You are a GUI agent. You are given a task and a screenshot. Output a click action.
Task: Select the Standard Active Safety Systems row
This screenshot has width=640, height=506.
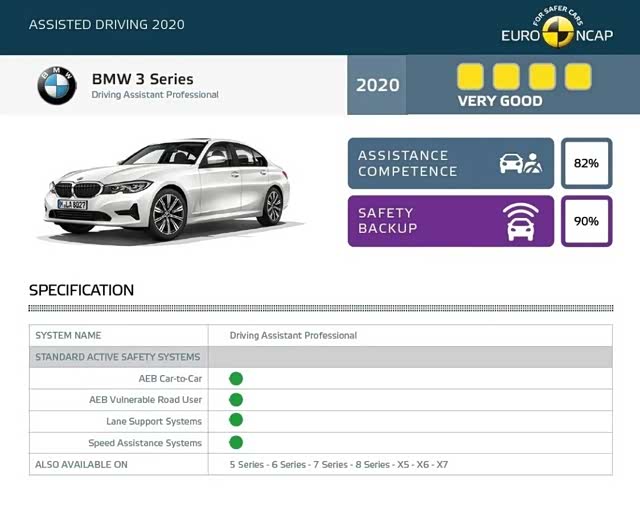320,357
